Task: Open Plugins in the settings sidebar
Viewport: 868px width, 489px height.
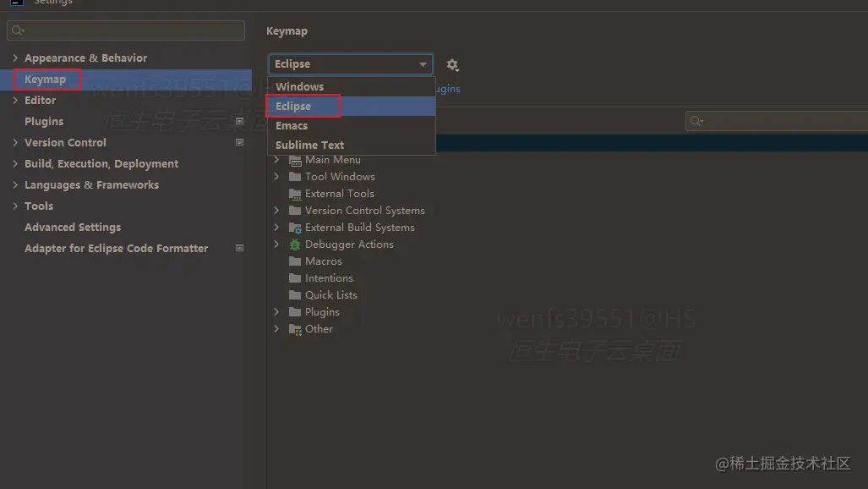Action: point(44,122)
